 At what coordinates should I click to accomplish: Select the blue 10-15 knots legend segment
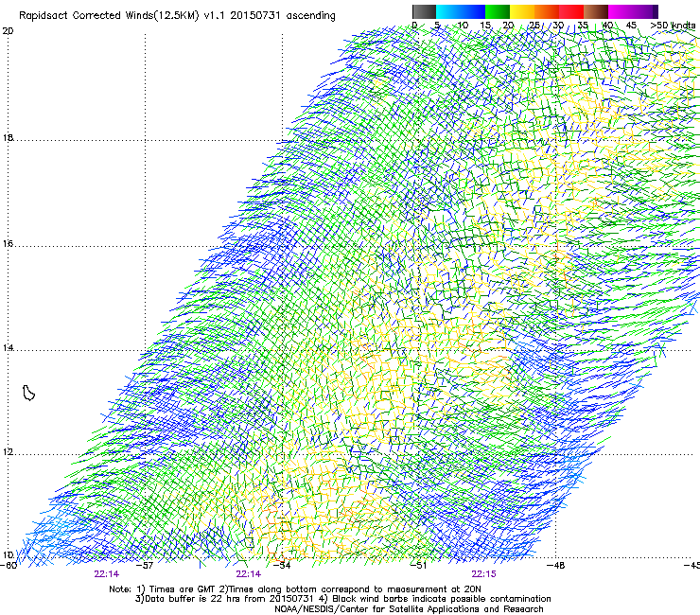(x=473, y=11)
